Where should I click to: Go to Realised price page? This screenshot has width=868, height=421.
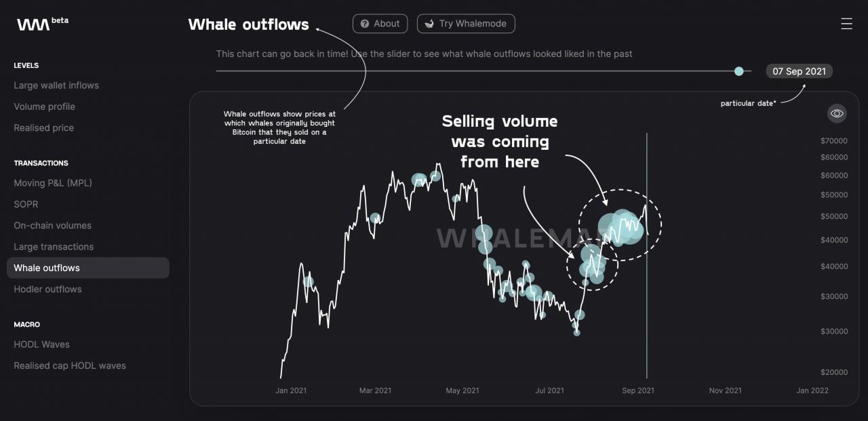click(x=44, y=127)
